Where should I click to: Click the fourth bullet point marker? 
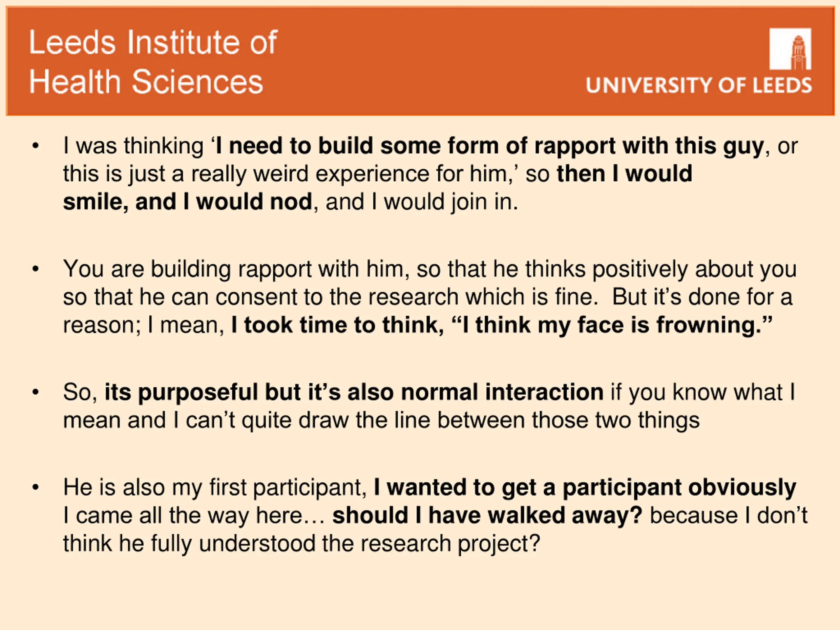tap(35, 488)
